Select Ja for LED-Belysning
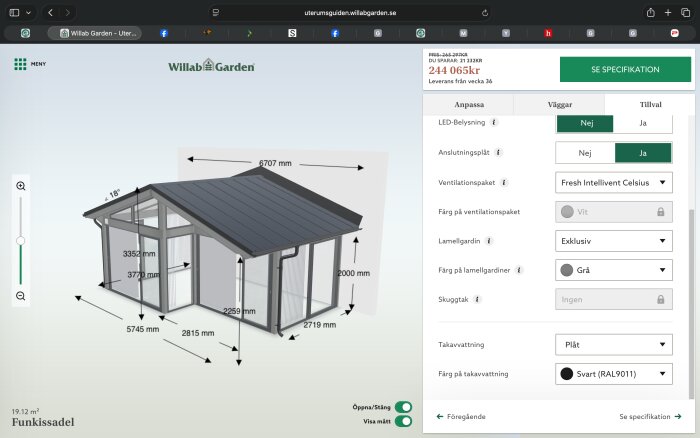Image resolution: width=700 pixels, height=438 pixels. [643, 123]
